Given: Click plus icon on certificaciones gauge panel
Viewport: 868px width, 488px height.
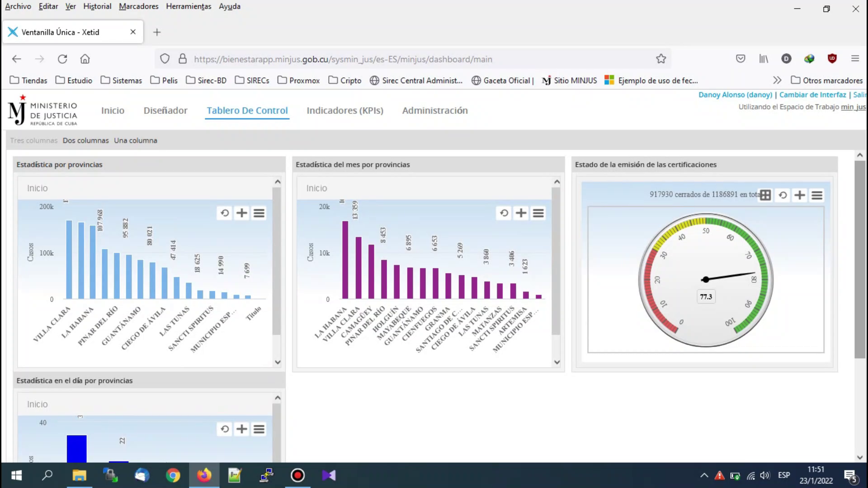Looking at the screenshot, I should (x=800, y=195).
